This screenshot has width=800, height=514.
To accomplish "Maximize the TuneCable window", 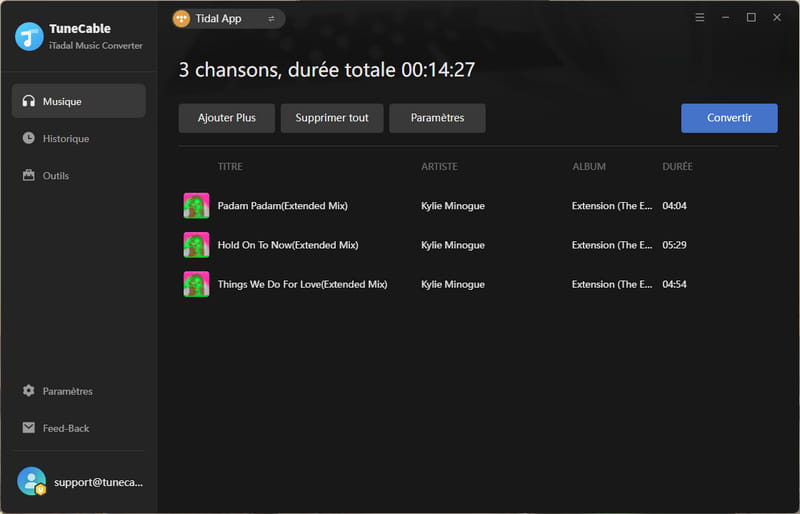I will (x=751, y=17).
